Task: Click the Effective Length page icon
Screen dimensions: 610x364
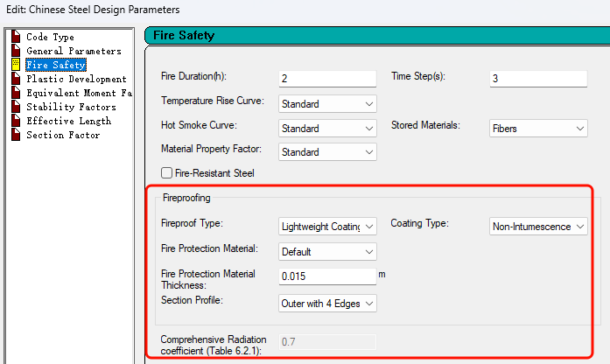Action: (x=16, y=120)
